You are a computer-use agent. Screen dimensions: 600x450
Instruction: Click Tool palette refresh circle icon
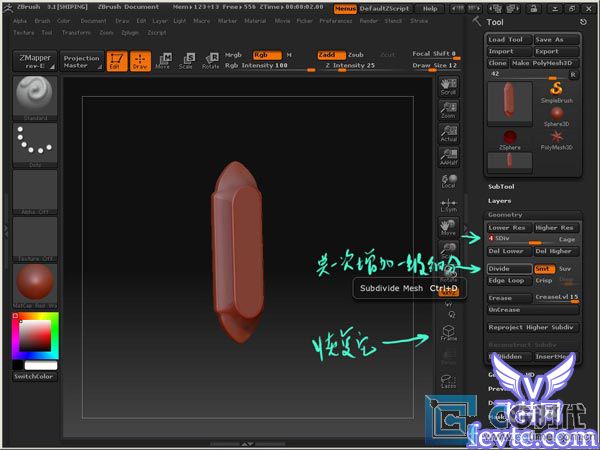[x=583, y=22]
